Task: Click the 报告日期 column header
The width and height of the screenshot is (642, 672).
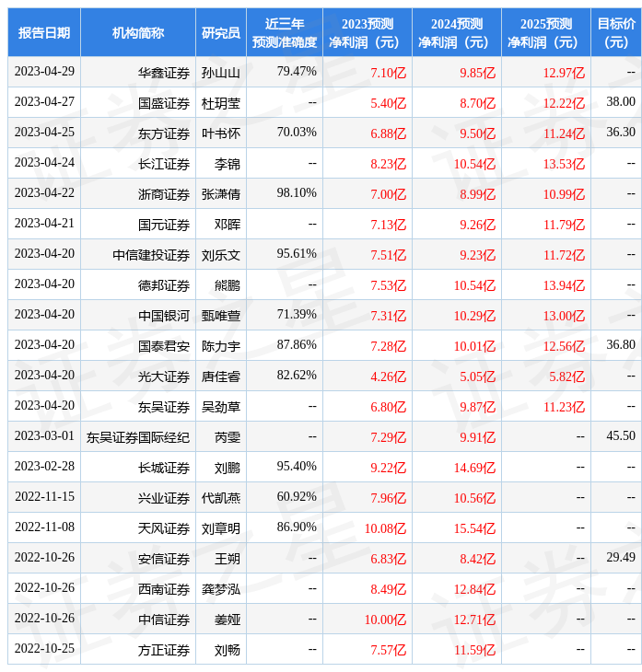Action: [43, 32]
